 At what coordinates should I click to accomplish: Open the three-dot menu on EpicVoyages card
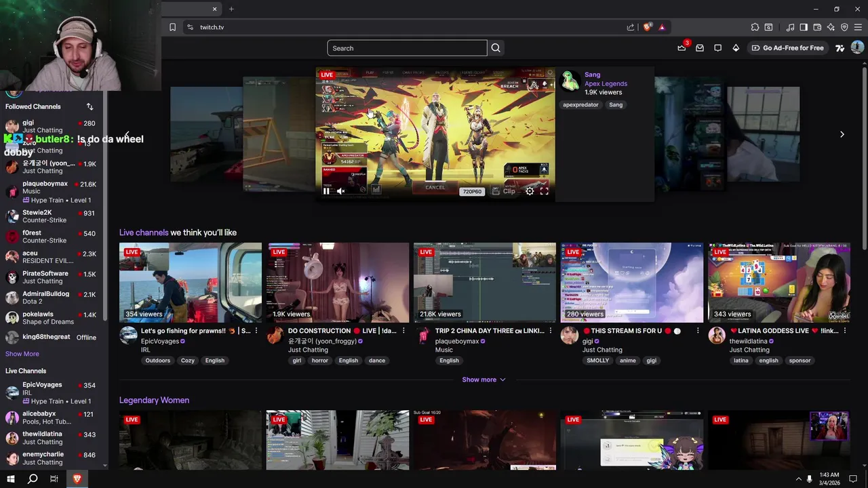point(256,331)
